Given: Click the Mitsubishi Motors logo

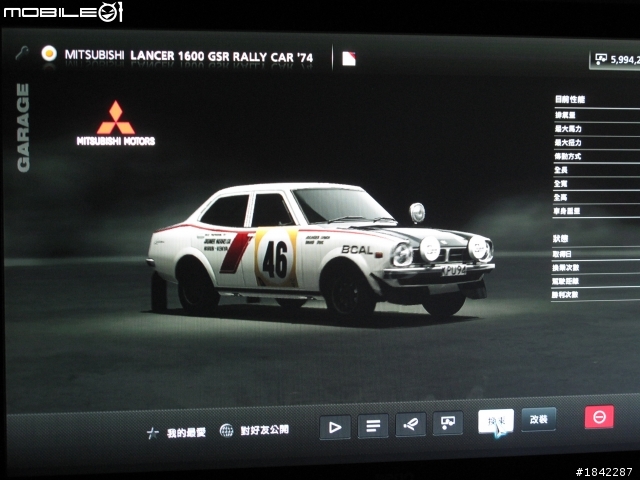Looking at the screenshot, I should [116, 123].
